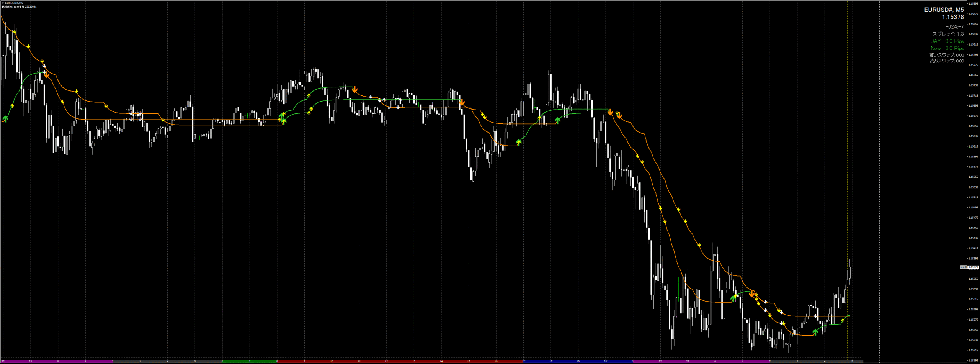Click the green Now 0.0 Pips text

(947, 48)
